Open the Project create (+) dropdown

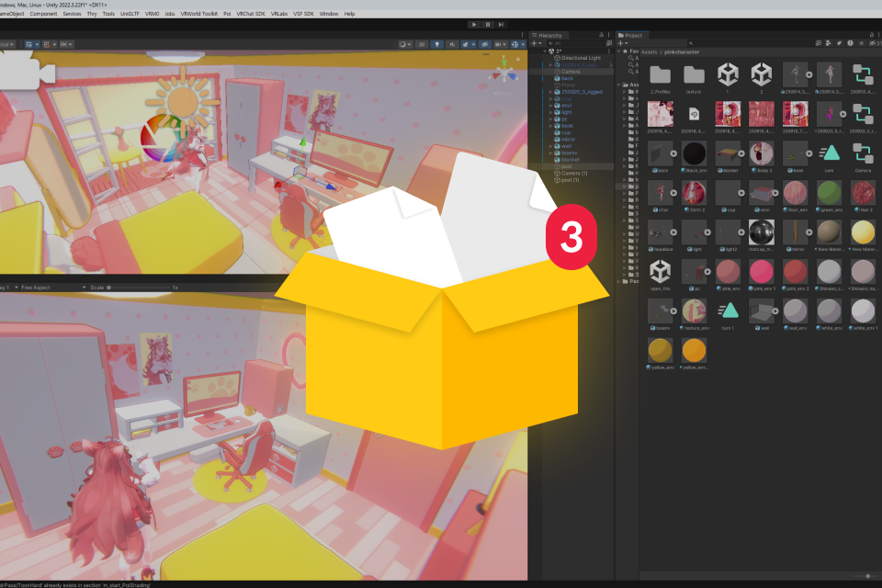pos(623,43)
